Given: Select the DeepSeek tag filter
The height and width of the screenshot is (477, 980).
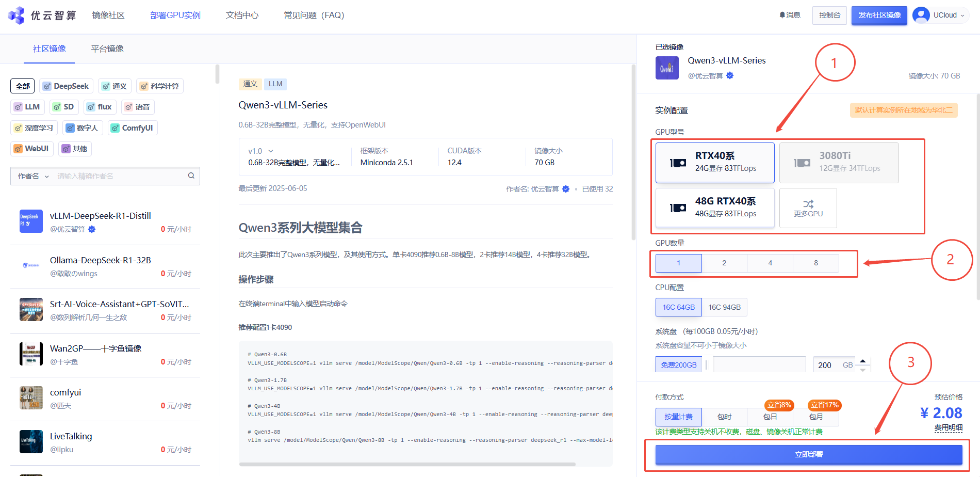Looking at the screenshot, I should click(66, 86).
